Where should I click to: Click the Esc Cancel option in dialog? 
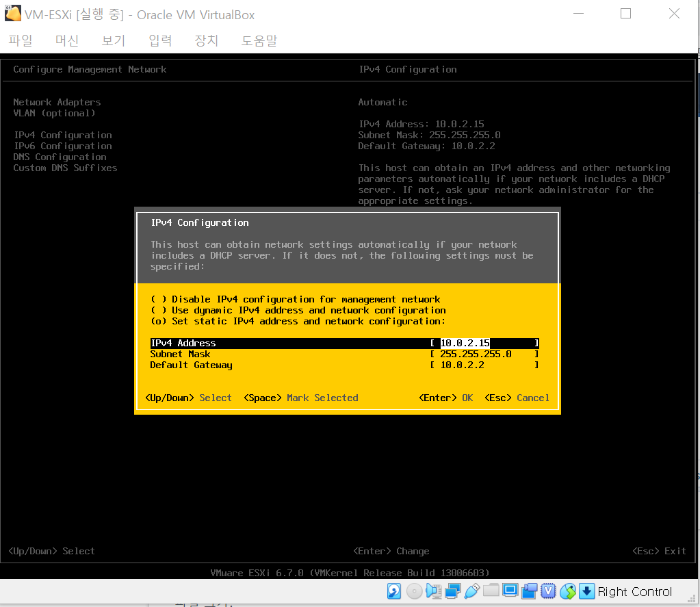517,398
